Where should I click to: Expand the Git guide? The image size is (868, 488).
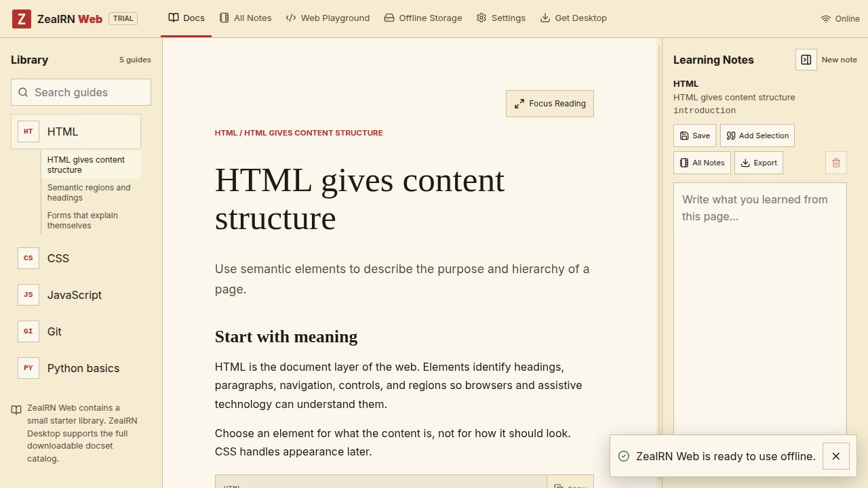click(x=76, y=331)
